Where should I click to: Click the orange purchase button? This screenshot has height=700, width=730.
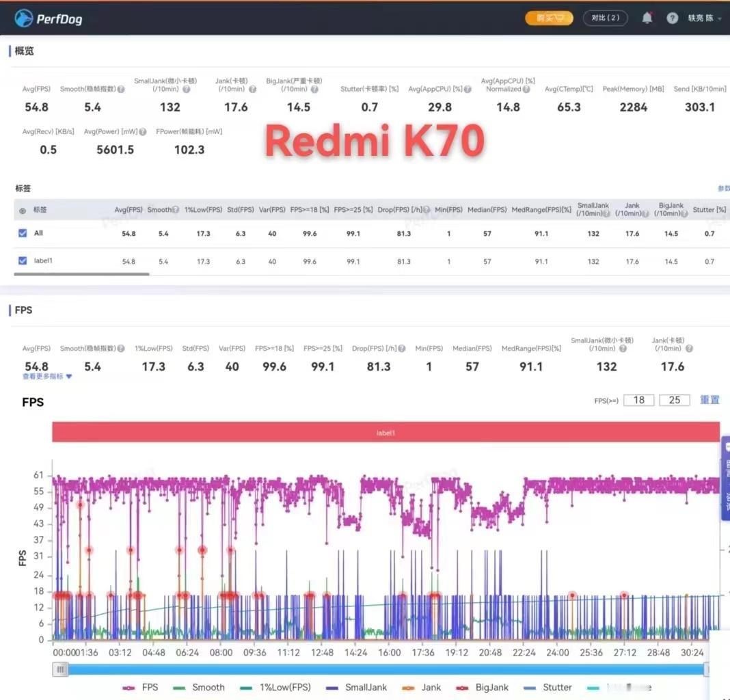tap(549, 18)
